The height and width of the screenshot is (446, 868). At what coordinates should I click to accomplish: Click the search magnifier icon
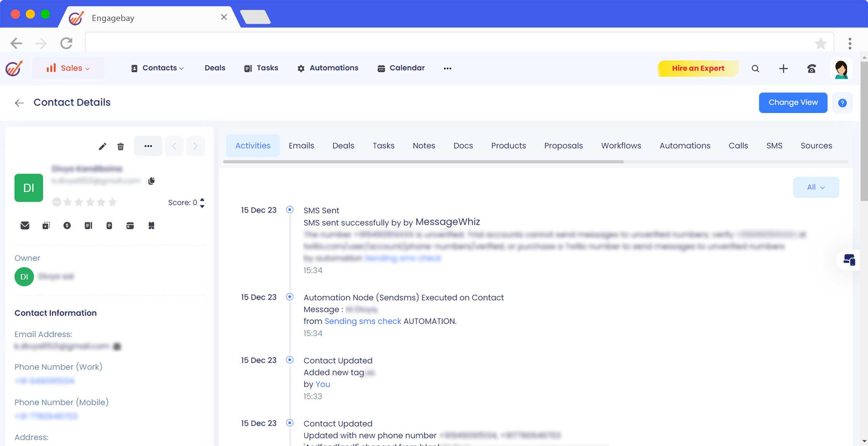(x=755, y=69)
